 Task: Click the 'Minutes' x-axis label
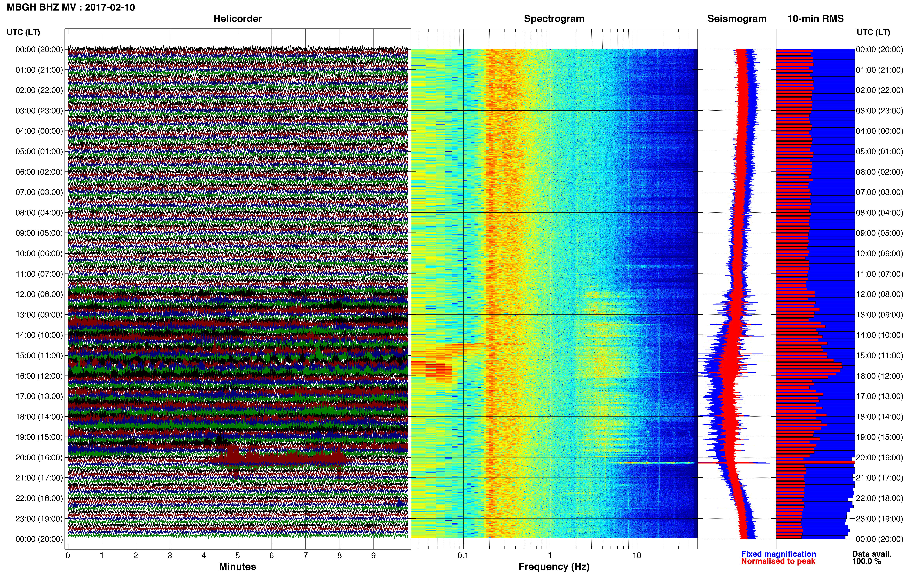[x=237, y=566]
